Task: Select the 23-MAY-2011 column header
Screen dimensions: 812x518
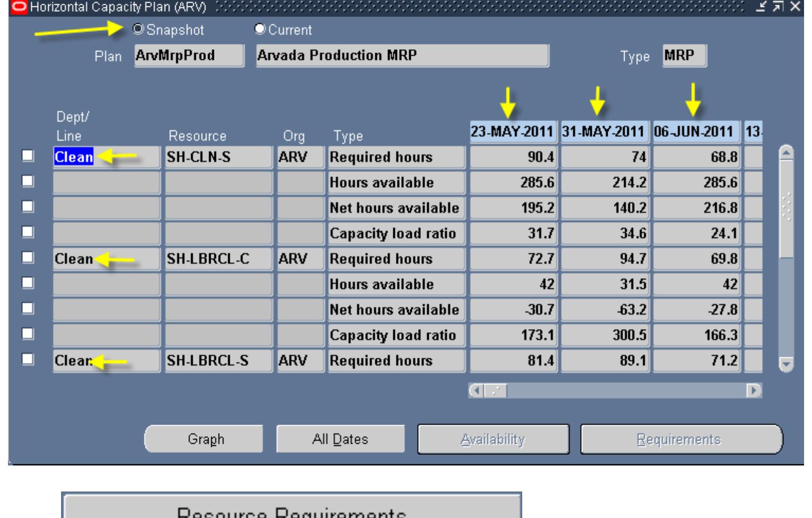Action: [x=512, y=132]
